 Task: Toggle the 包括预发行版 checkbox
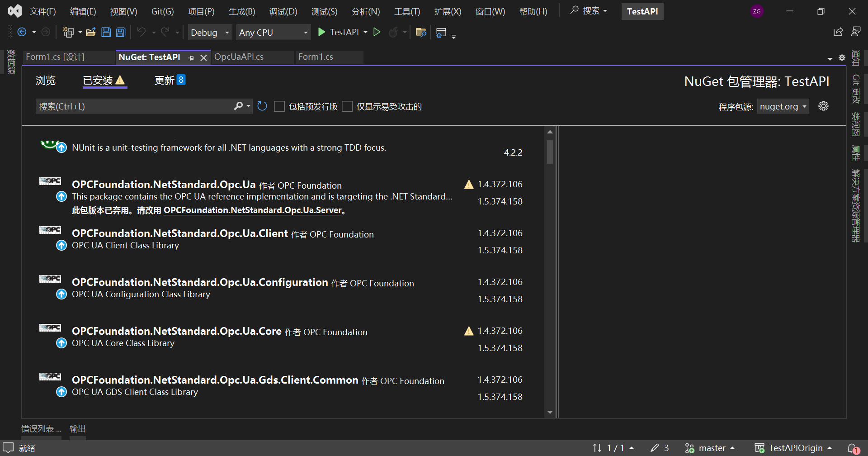pos(279,106)
